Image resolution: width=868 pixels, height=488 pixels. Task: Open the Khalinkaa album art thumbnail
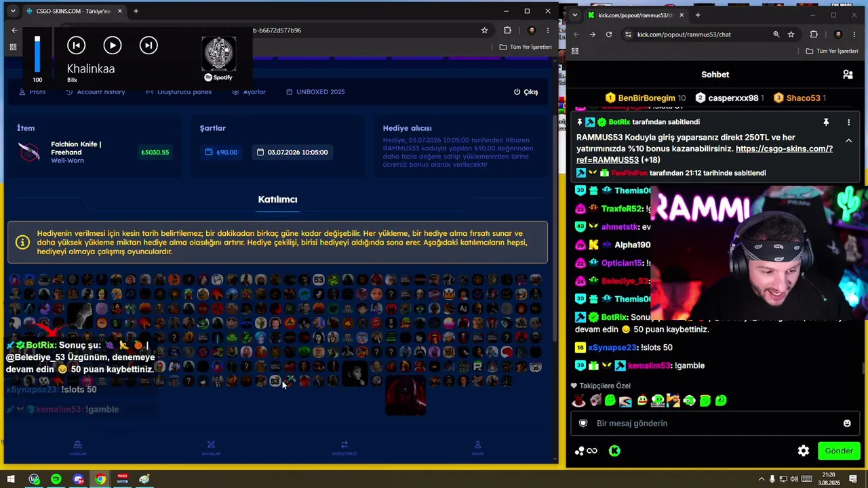(218, 54)
